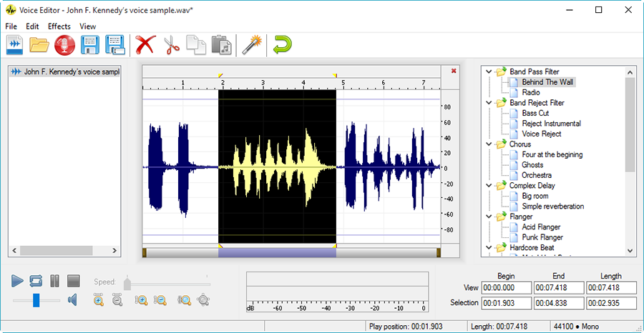644x333 pixels.
Task: Click the red X delete icon
Action: click(x=145, y=46)
